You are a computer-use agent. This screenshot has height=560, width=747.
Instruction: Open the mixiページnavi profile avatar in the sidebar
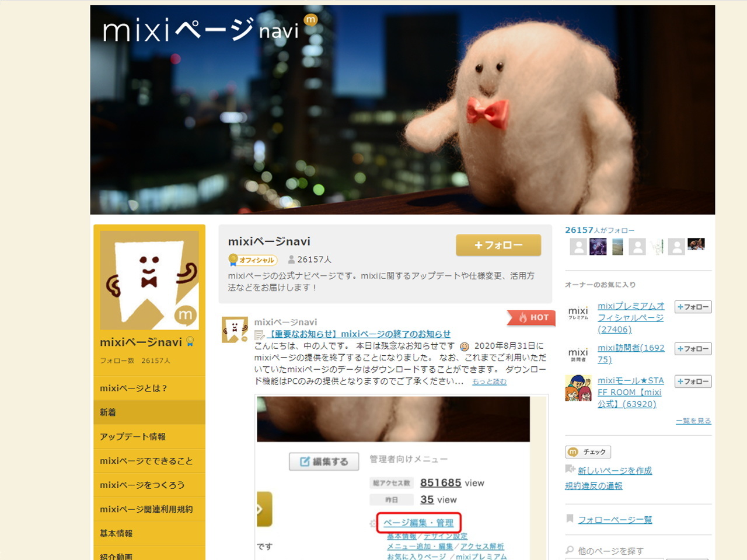coord(149,280)
